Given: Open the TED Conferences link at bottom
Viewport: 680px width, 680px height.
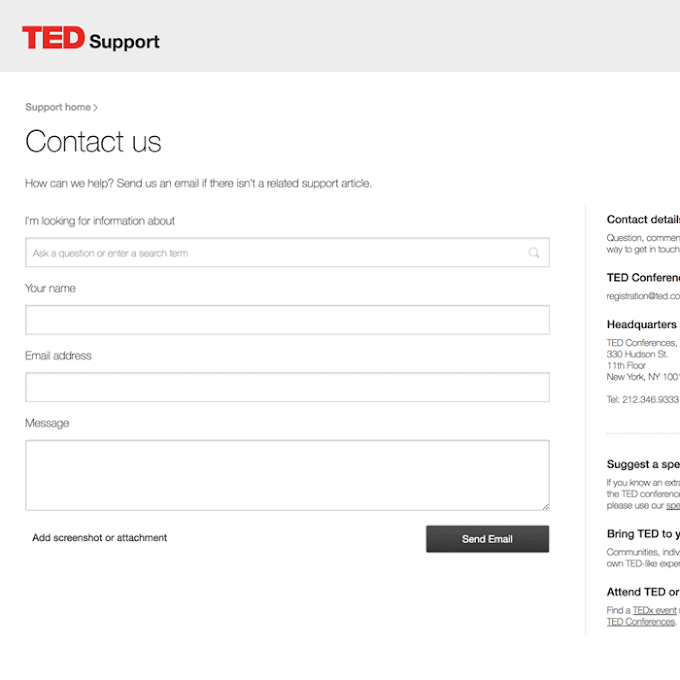Looking at the screenshot, I should coord(640,622).
